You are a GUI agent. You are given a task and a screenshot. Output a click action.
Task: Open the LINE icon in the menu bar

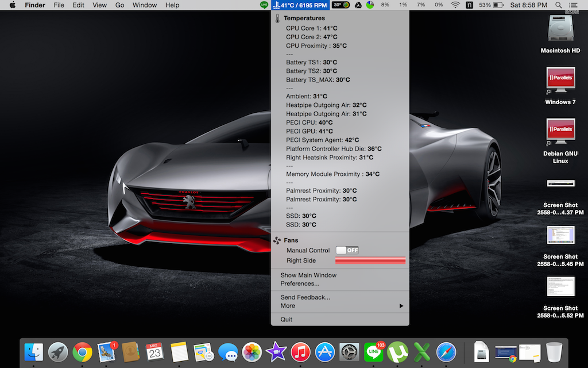[264, 5]
